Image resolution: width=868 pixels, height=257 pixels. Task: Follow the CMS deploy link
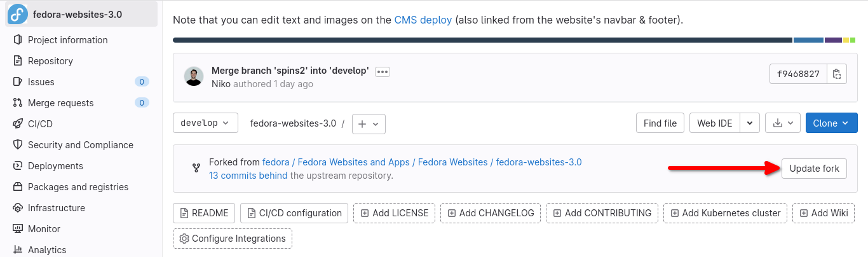click(423, 20)
